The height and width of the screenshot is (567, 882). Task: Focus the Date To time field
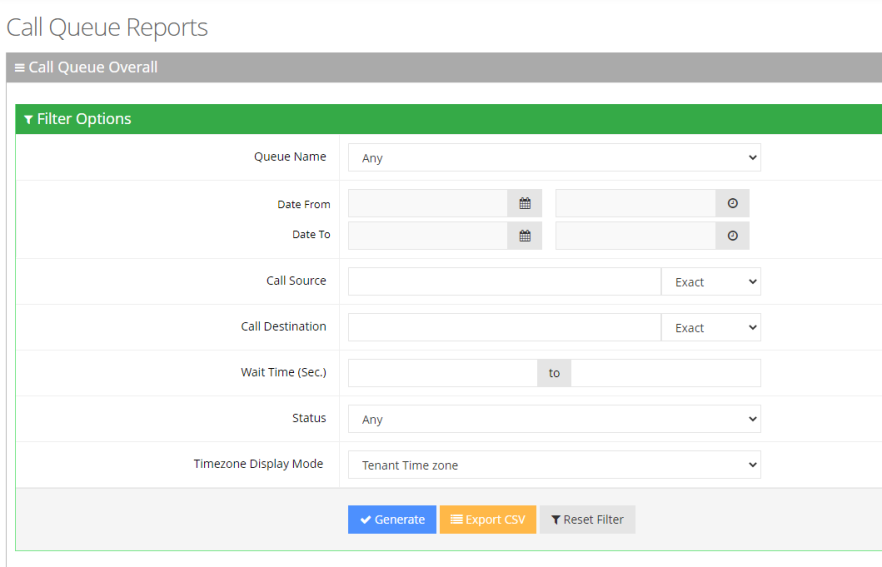click(x=635, y=236)
